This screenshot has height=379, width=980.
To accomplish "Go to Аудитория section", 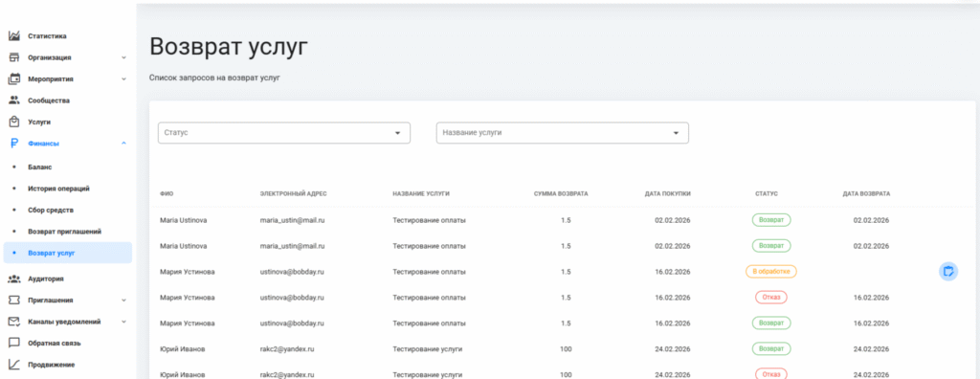I will [46, 279].
